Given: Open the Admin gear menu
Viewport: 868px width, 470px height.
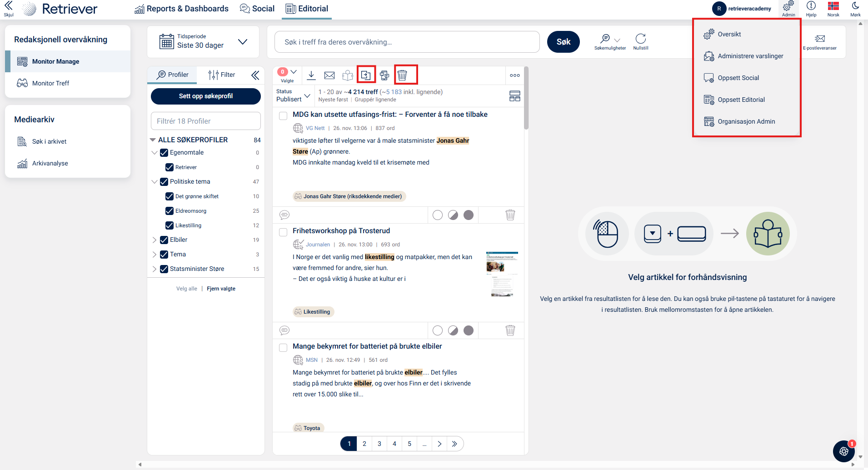Looking at the screenshot, I should point(788,9).
